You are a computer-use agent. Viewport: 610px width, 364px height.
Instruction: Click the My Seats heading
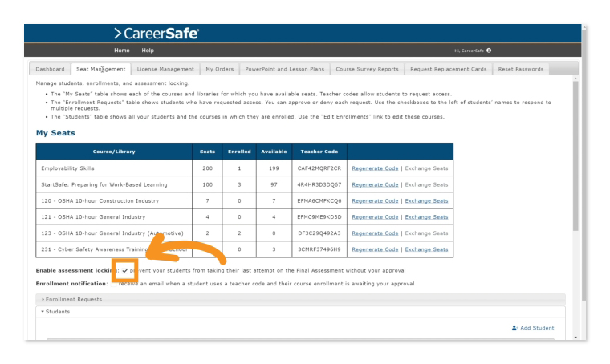(x=55, y=133)
